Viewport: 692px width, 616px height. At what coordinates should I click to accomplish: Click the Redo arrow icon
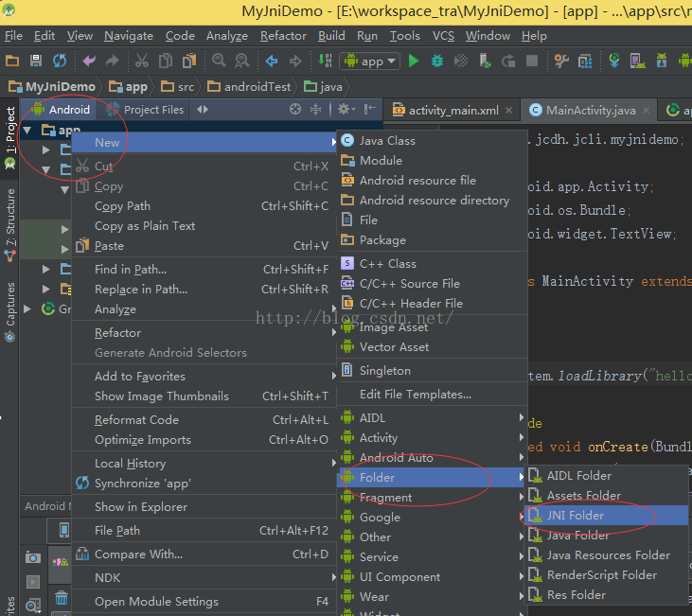click(x=113, y=61)
